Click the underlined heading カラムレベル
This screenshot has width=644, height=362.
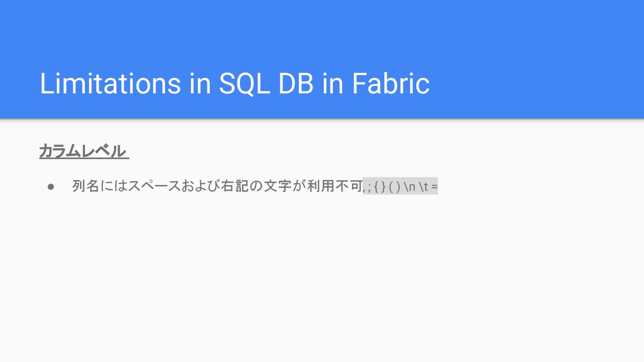click(84, 151)
